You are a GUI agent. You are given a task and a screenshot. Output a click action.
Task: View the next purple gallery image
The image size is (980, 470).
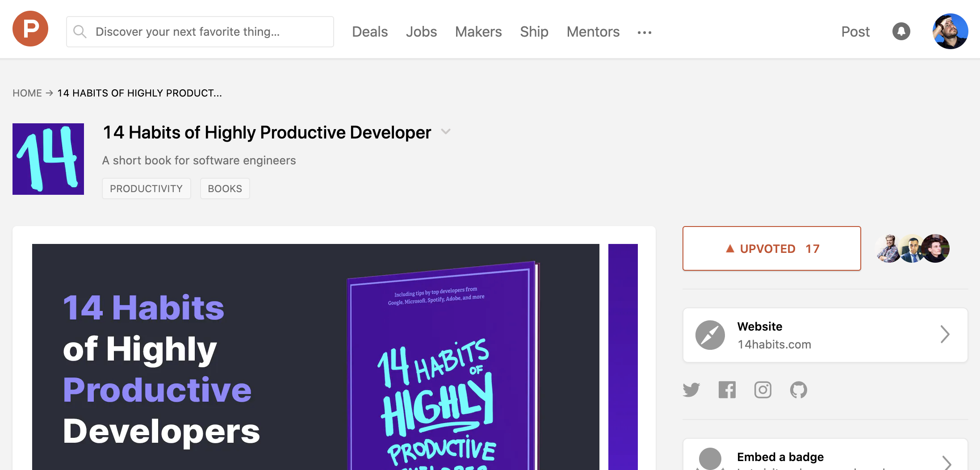coord(623,357)
